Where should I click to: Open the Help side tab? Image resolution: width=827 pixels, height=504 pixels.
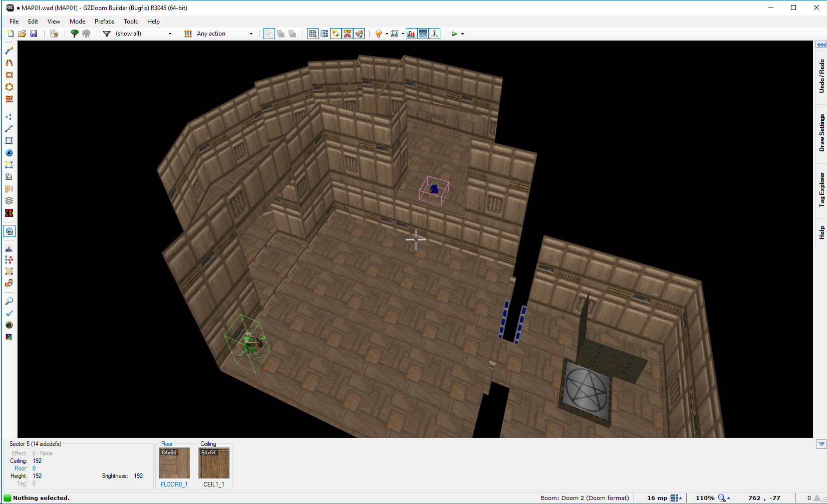pos(821,232)
